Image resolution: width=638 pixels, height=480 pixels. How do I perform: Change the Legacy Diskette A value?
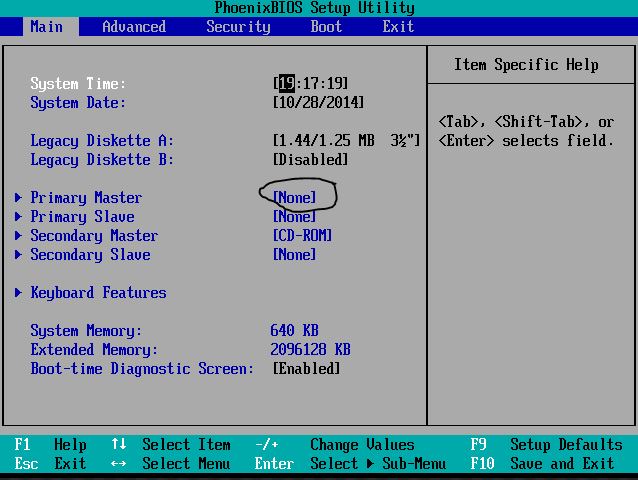346,140
